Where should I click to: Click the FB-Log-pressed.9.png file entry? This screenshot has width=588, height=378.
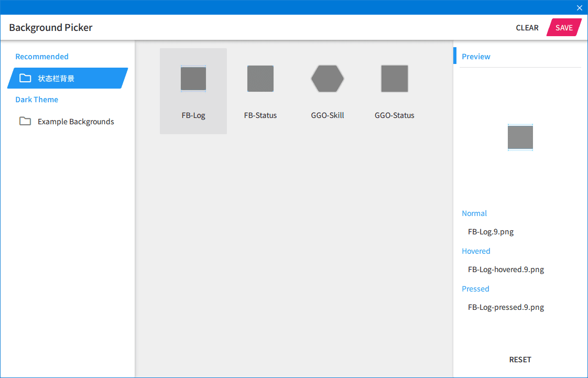pyautogui.click(x=506, y=307)
